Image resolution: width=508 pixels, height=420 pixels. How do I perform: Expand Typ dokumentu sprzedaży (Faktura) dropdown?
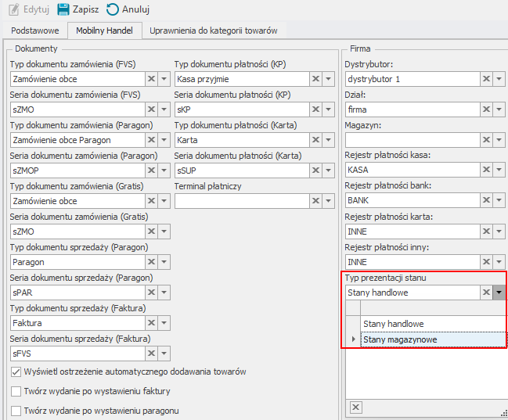tap(164, 323)
